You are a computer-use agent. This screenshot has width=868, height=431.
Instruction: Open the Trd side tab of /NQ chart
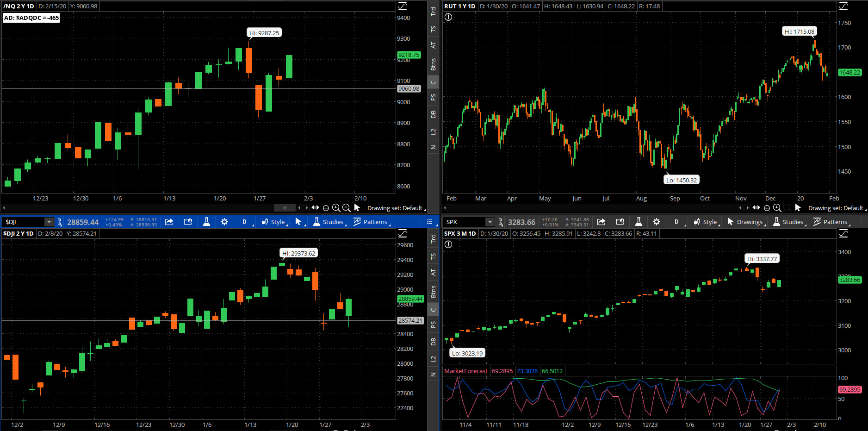(433, 12)
